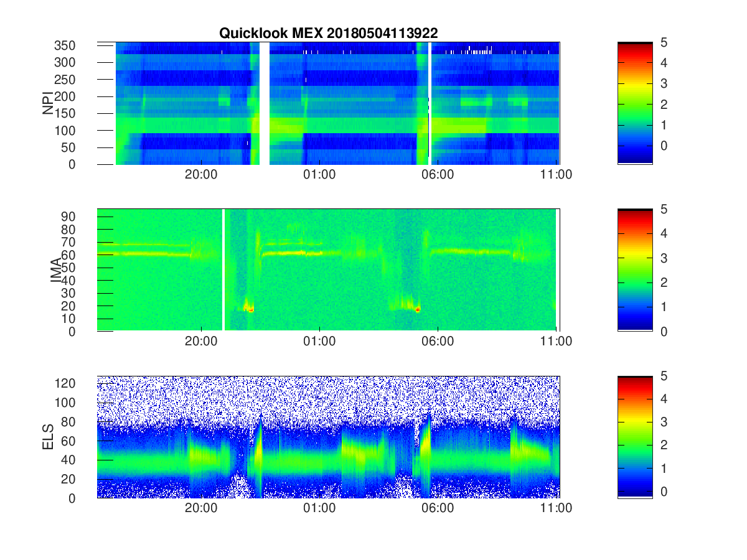Click 11:00 time label under NPI plot
The height and width of the screenshot is (560, 747).
556,175
